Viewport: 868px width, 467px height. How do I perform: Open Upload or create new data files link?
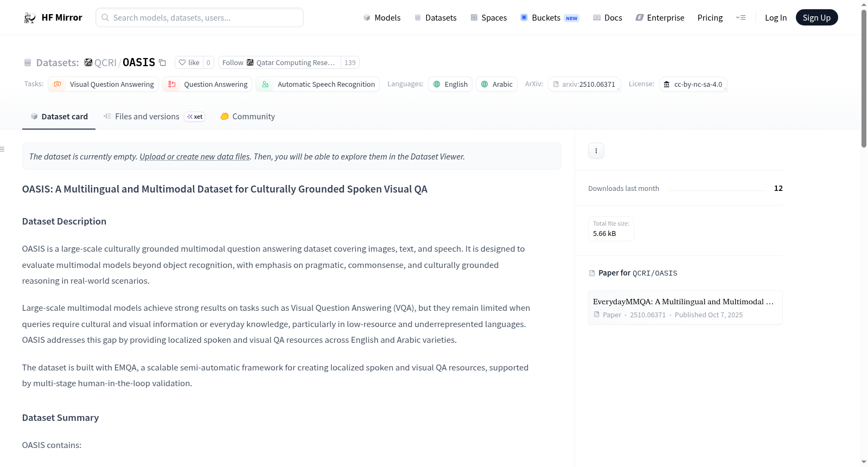click(195, 157)
